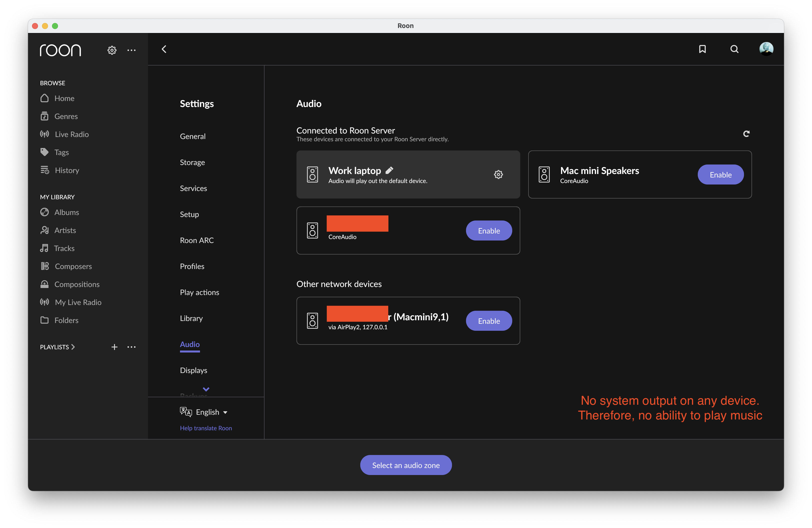Open Live Radio in Browse

point(64,134)
